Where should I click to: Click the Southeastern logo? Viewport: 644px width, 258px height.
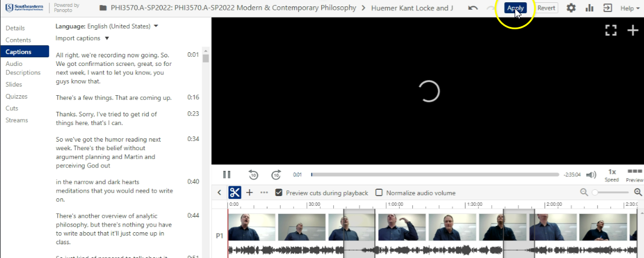point(24,7)
